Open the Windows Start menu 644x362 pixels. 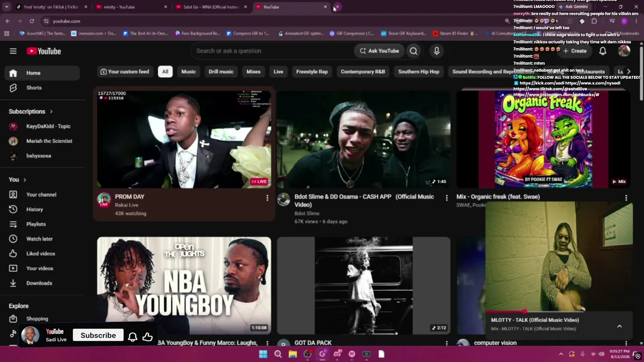[x=263, y=354]
